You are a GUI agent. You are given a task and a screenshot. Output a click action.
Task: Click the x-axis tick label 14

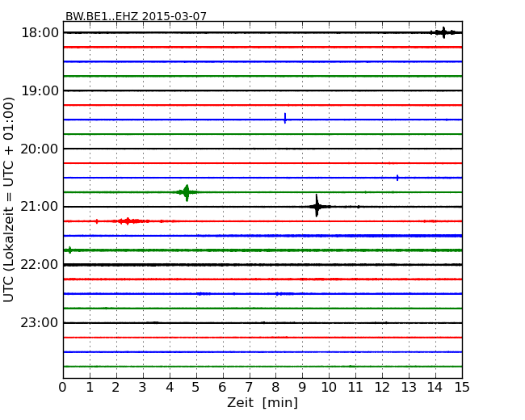click(x=435, y=387)
